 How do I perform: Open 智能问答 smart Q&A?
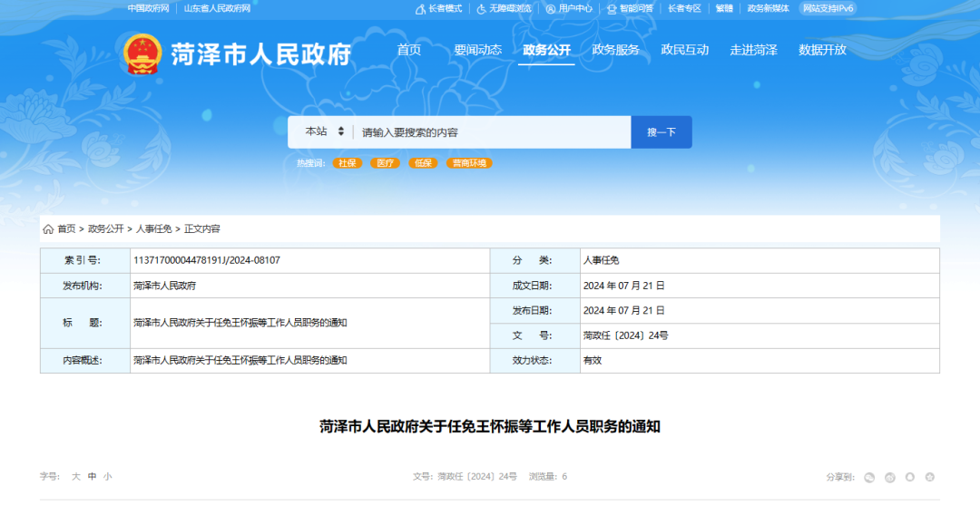(630, 9)
